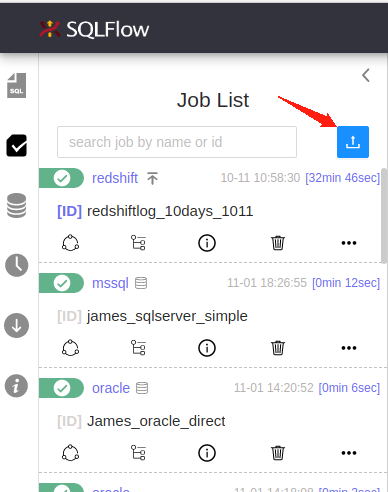Delete the James_oracle_direct job
The height and width of the screenshot is (492, 388).
tap(278, 453)
